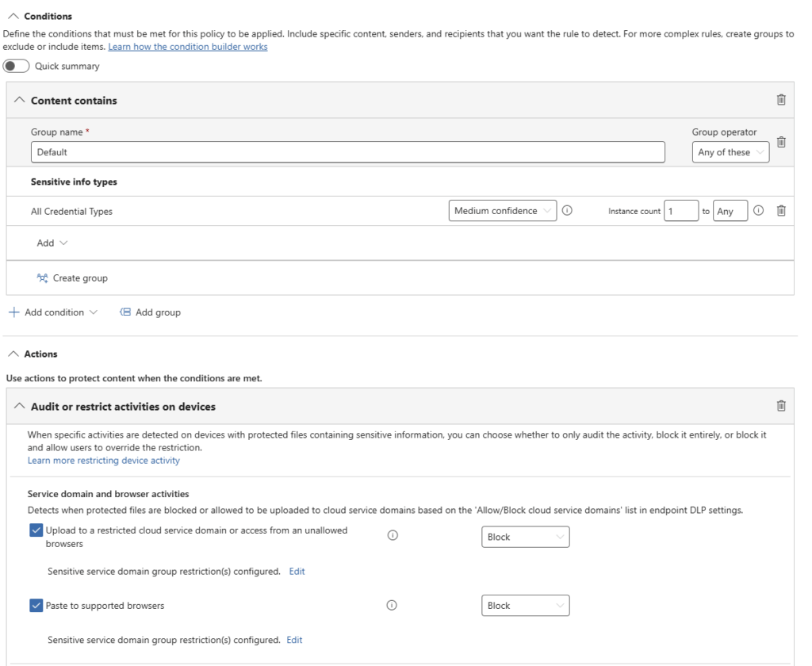Viewport: 812px width, 666px height.
Task: Uncheck Upload to a restricted cloud service domain
Action: tap(36, 530)
